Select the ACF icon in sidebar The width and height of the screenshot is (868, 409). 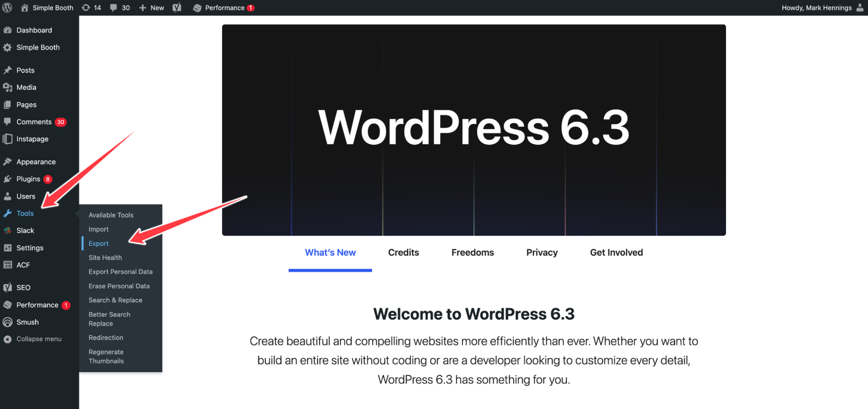7,265
